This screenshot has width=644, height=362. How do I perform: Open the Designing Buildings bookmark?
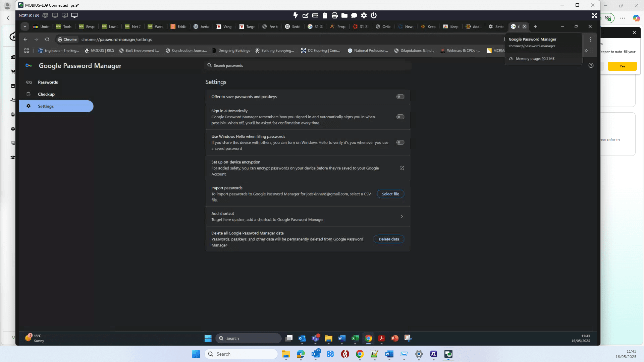(x=231, y=51)
